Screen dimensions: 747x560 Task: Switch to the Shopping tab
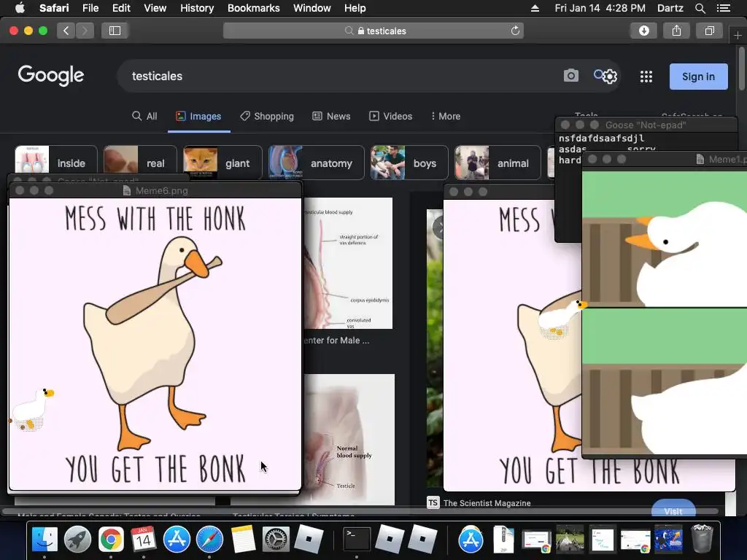[x=267, y=116]
